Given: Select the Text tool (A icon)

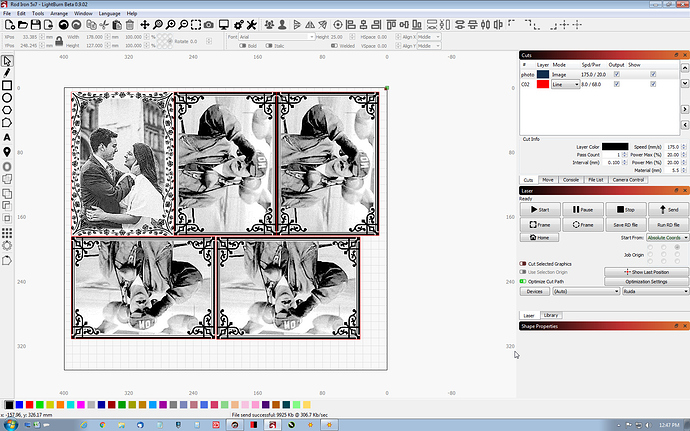Looking at the screenshot, I should tap(7, 137).
